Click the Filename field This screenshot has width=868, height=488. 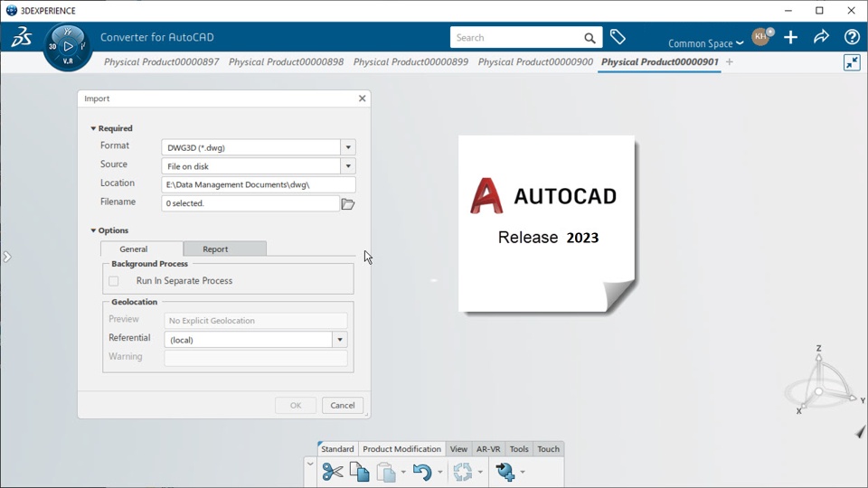(x=250, y=203)
